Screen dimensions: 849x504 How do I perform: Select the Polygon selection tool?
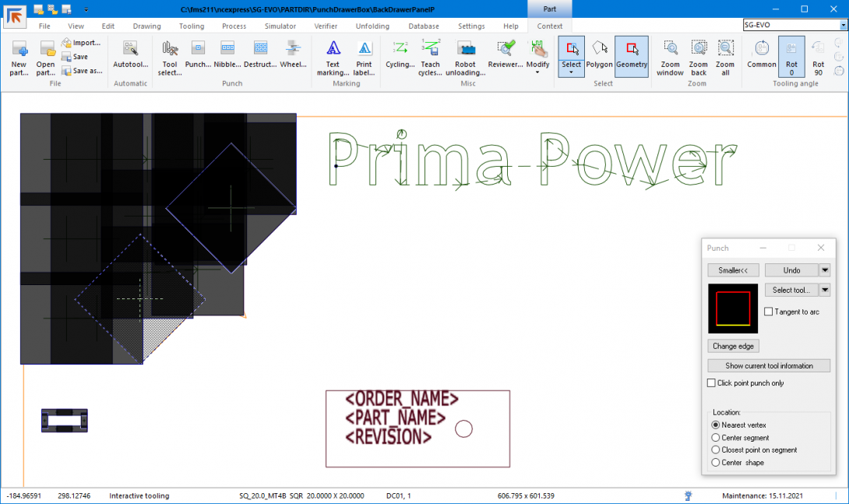click(600, 49)
